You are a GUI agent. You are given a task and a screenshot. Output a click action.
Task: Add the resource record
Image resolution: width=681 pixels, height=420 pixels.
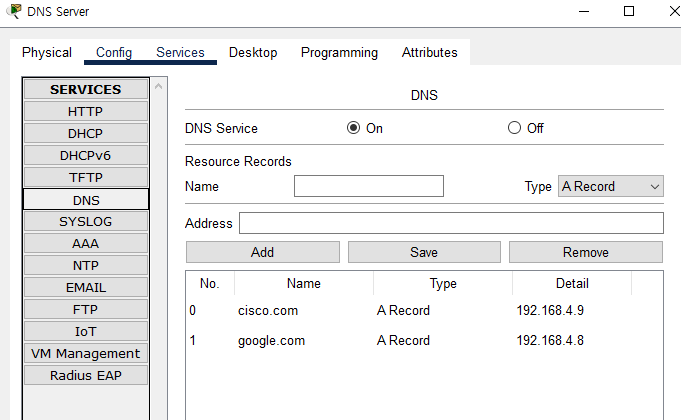point(263,252)
